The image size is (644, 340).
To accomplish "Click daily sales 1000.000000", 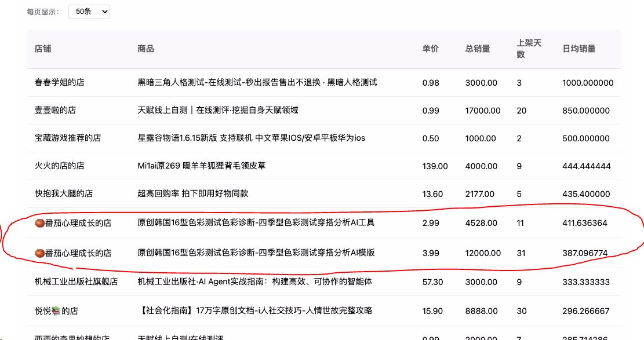I will [x=588, y=83].
